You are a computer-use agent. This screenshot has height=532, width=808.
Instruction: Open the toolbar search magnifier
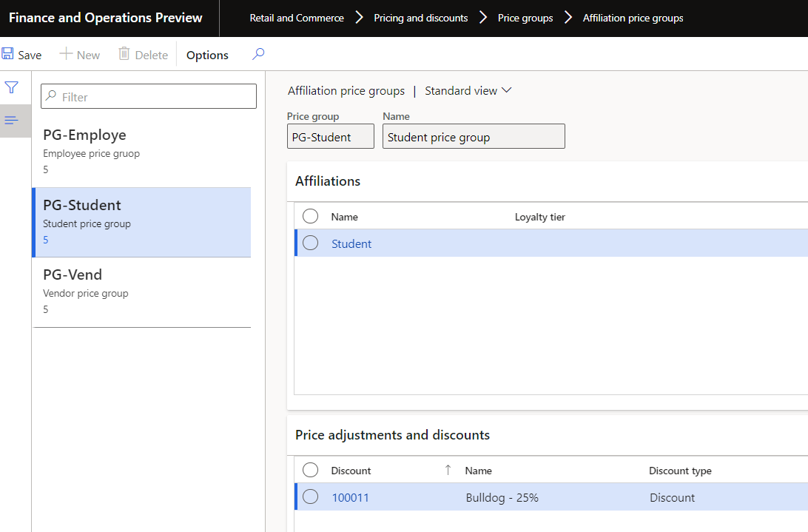[x=258, y=54]
